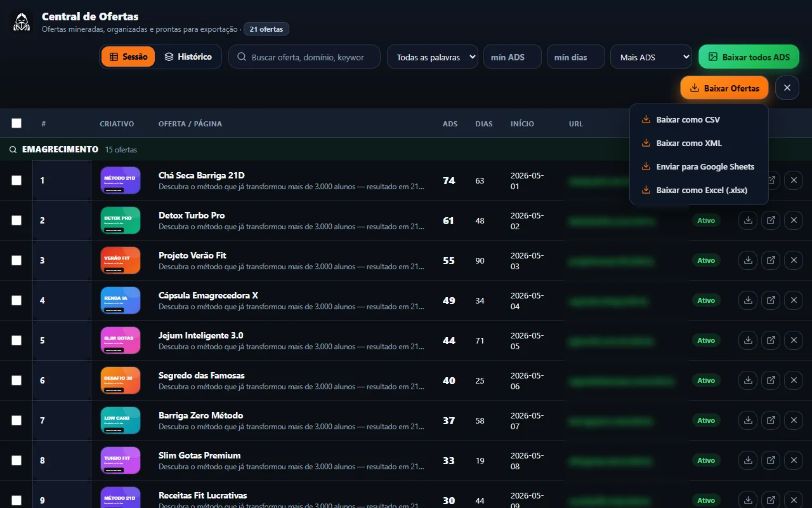Select Enviar para Google Sheets
Screen dimensions: 812x508
699,166
